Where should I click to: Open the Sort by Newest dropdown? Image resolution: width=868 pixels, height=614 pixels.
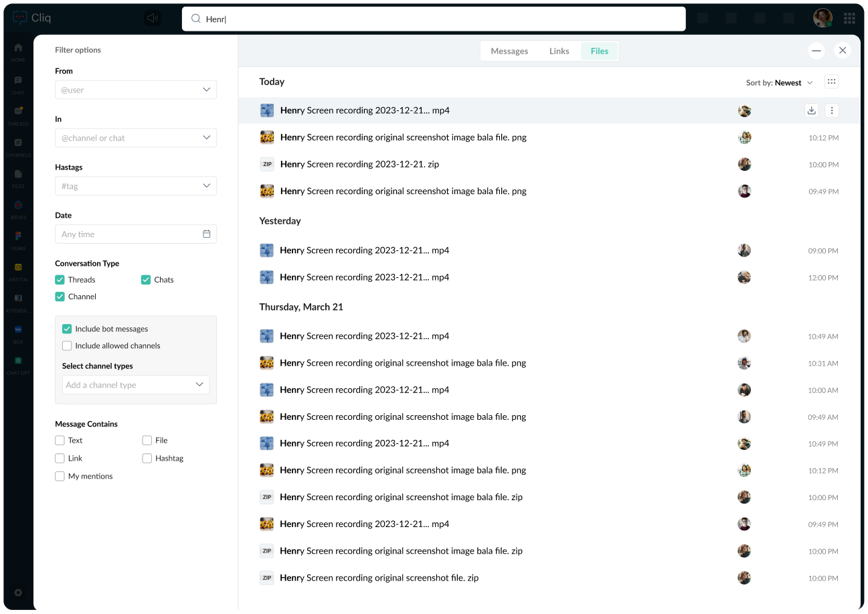(x=780, y=83)
